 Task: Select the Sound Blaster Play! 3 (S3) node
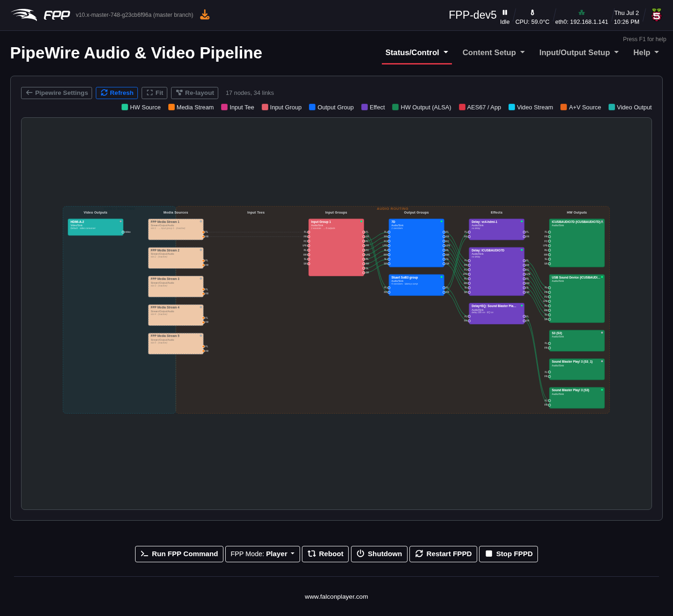577,398
